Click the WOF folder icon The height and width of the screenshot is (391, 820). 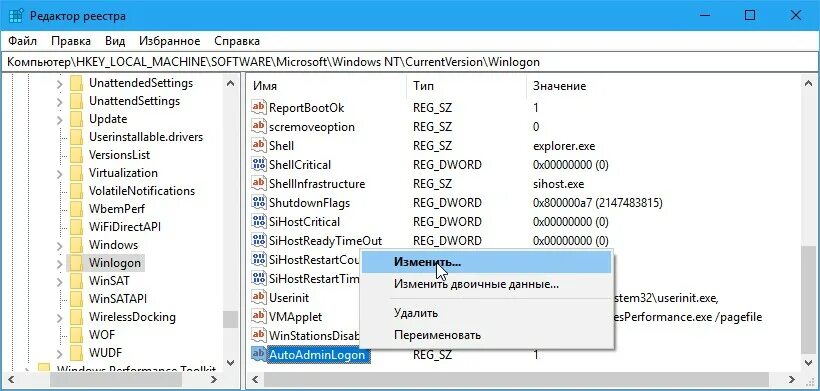[76, 335]
